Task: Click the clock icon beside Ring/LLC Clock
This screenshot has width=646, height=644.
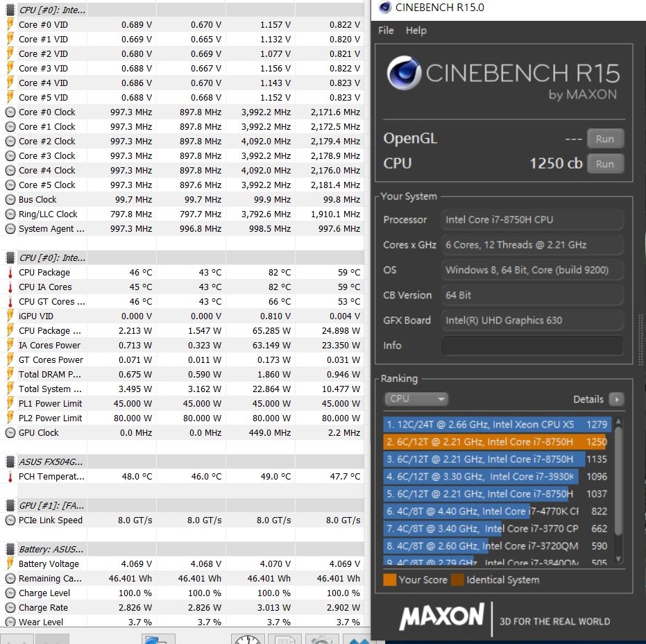Action: (10, 214)
